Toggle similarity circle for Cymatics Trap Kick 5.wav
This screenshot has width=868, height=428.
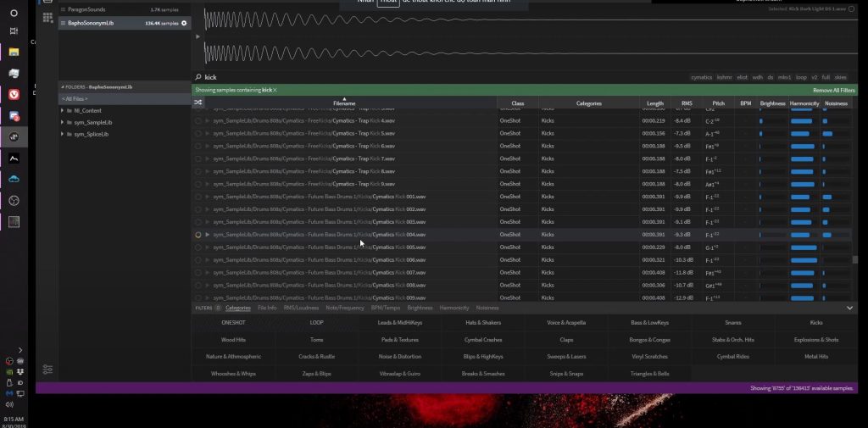[x=198, y=133]
